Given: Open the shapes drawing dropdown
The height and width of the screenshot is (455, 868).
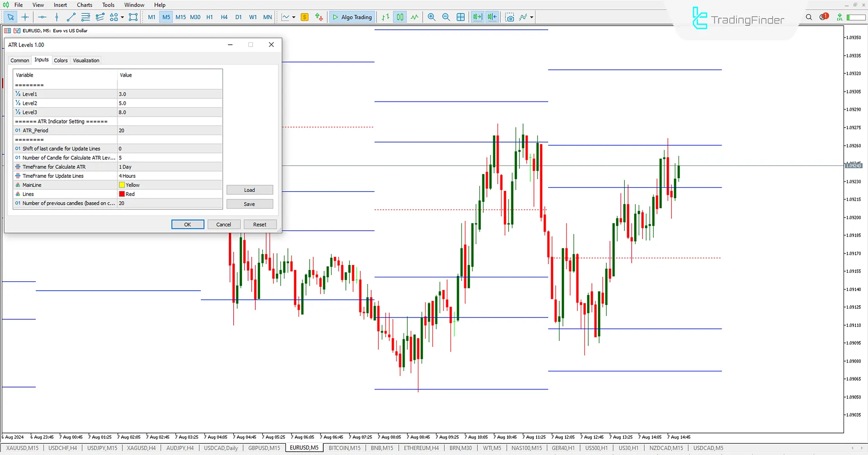Looking at the screenshot, I should [x=122, y=17].
